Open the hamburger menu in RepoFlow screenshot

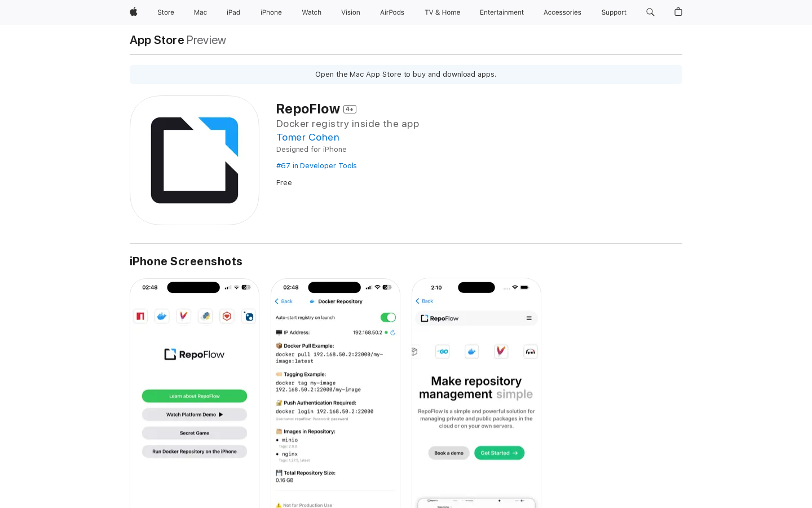pos(529,318)
